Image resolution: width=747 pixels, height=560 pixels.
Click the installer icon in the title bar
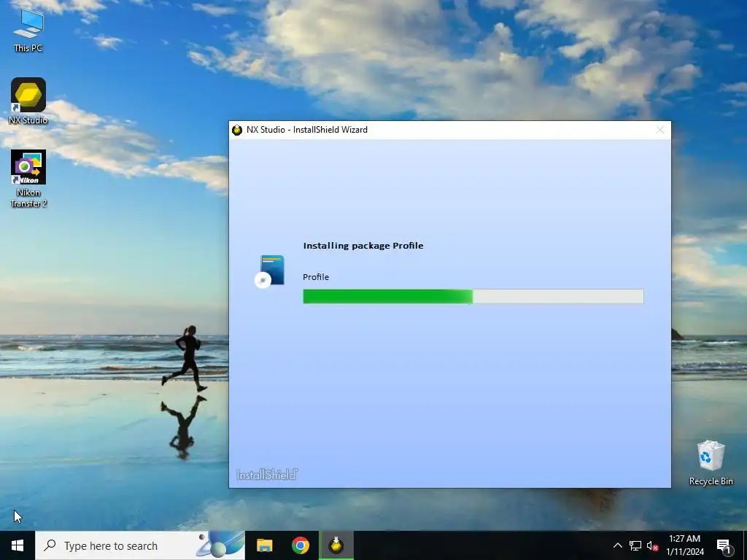pyautogui.click(x=237, y=130)
